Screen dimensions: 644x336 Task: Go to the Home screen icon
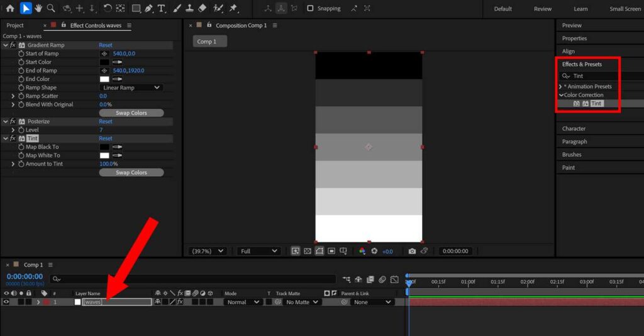(10, 8)
